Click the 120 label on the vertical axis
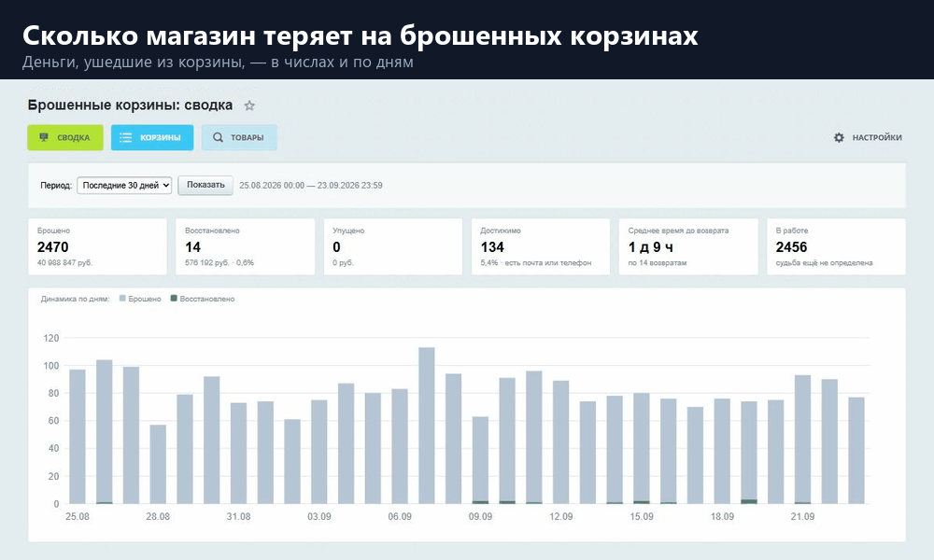 51,338
